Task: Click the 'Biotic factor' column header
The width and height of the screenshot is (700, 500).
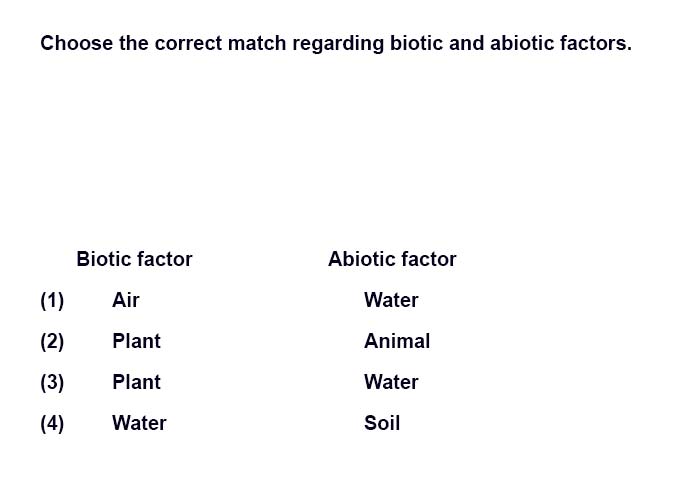Action: click(134, 259)
